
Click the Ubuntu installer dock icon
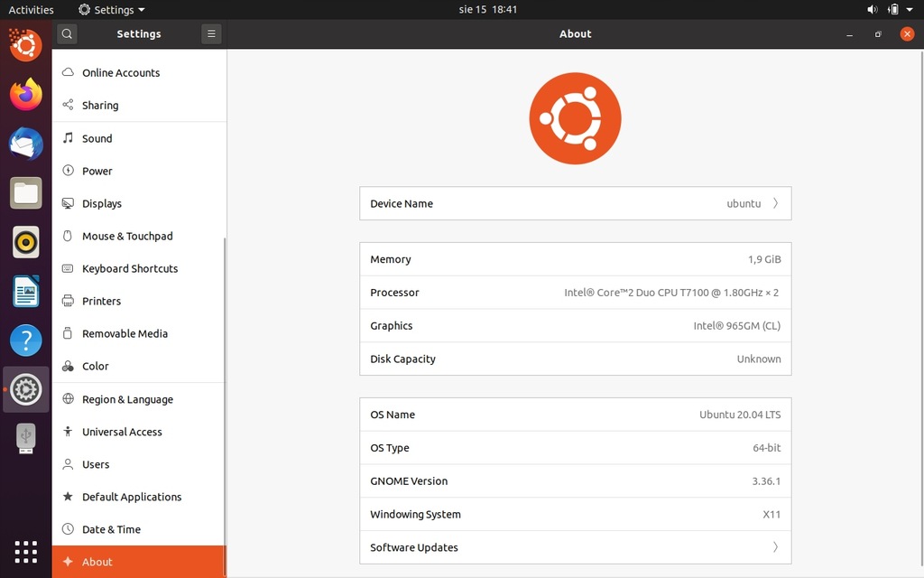26,45
